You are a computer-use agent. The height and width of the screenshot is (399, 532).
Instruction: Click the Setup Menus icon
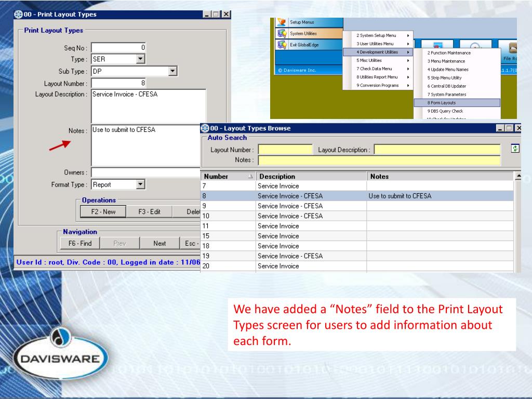(281, 22)
